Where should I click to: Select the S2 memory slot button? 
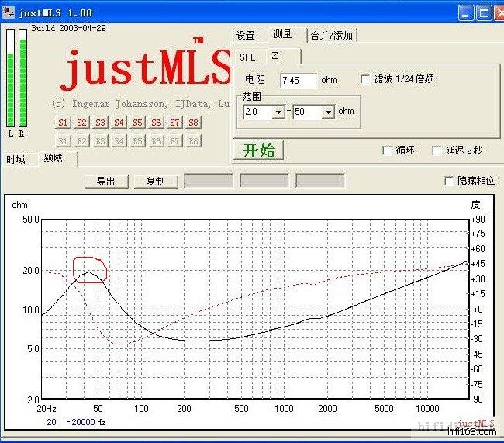81,123
